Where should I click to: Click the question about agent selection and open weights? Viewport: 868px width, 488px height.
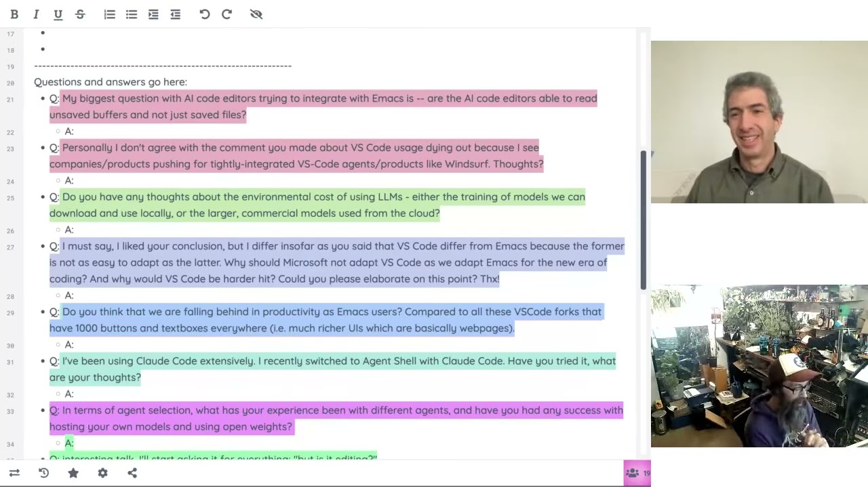pos(336,418)
